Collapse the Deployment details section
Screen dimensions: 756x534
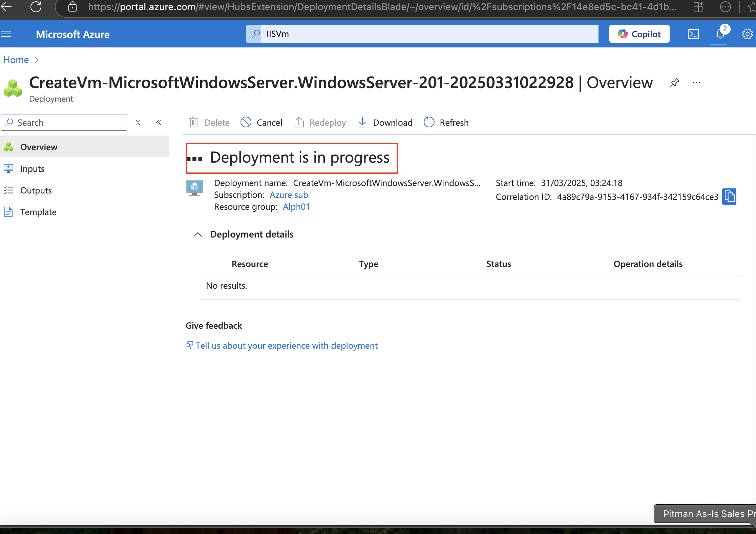tap(198, 234)
